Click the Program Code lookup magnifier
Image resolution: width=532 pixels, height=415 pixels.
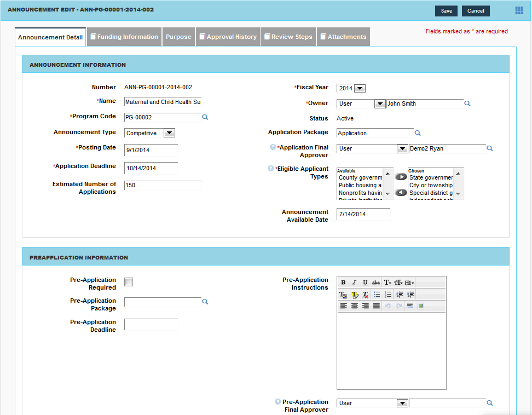tap(205, 117)
